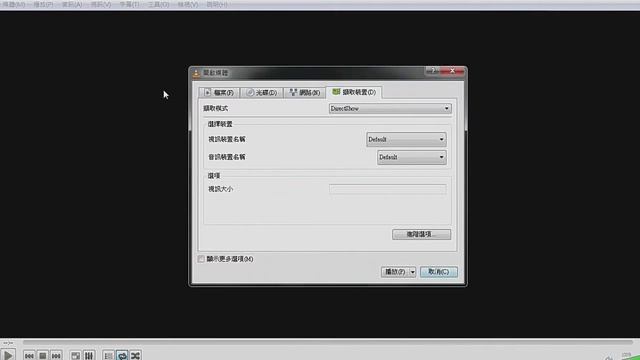Open the 字幕(T) subtitle menu

[129, 4]
